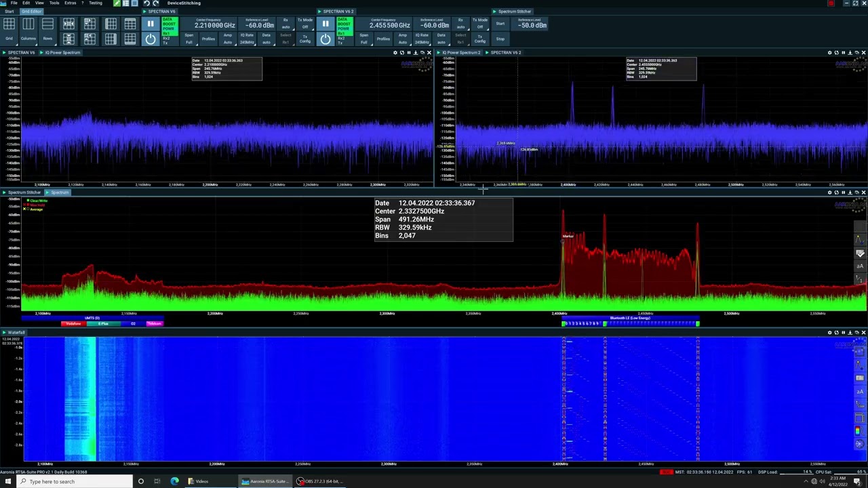
Task: Open settings gear of Waterfall panel
Action: pos(829,333)
